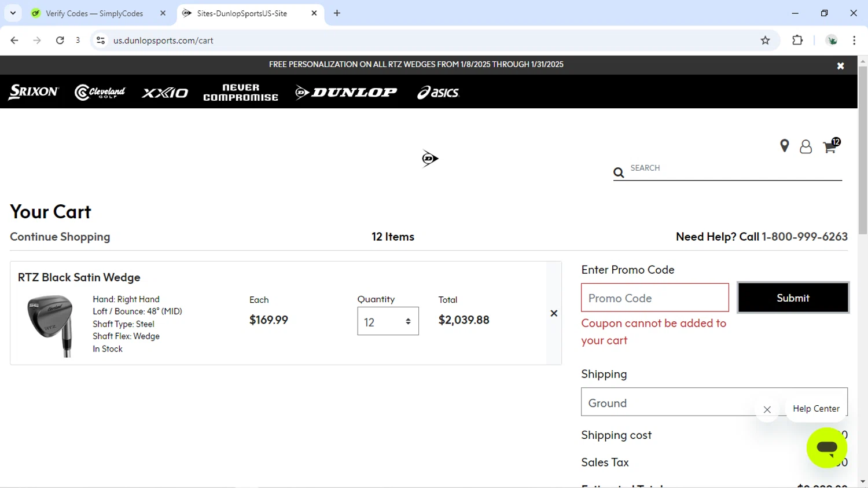Close the Sites-DunlopSportsUS-Site tab
868x488 pixels.
pos(314,13)
